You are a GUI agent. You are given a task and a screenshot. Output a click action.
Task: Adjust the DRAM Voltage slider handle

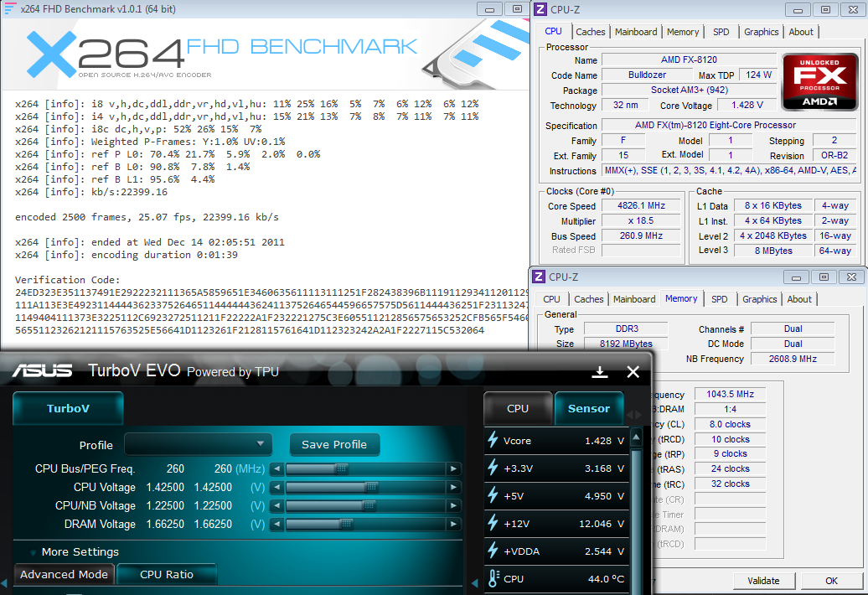coord(347,524)
